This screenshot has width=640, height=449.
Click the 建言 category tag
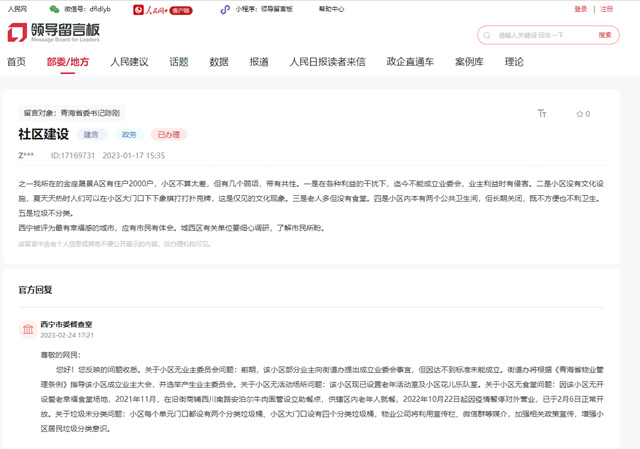(x=92, y=135)
